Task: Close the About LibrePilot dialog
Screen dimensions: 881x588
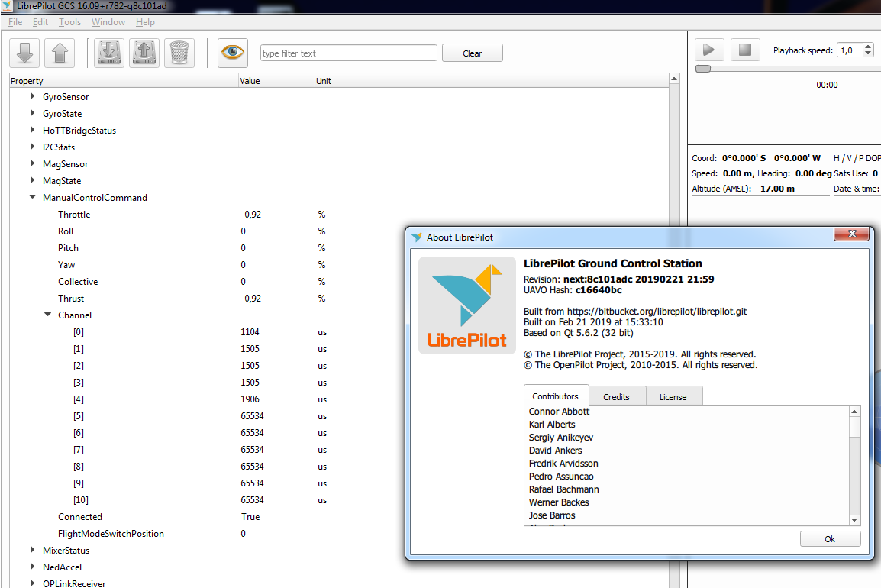Action: pyautogui.click(x=852, y=234)
